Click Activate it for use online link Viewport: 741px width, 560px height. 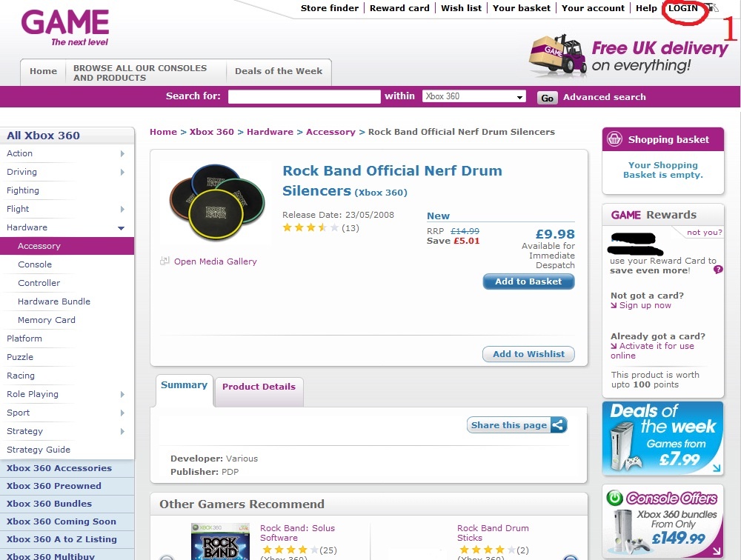(652, 350)
